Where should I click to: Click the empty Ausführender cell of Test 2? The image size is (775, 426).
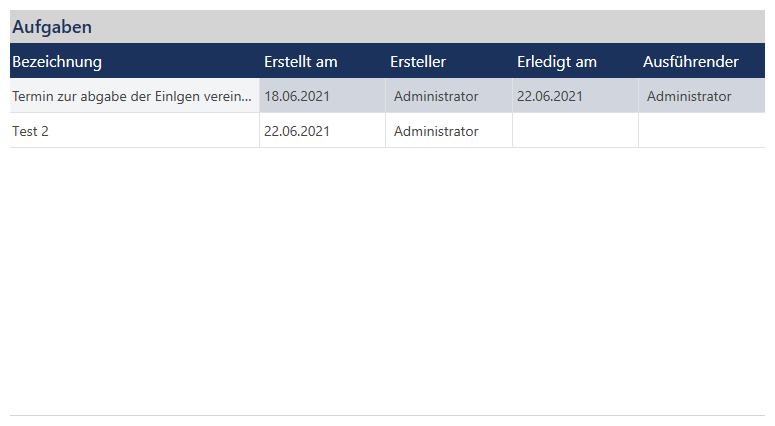701,131
